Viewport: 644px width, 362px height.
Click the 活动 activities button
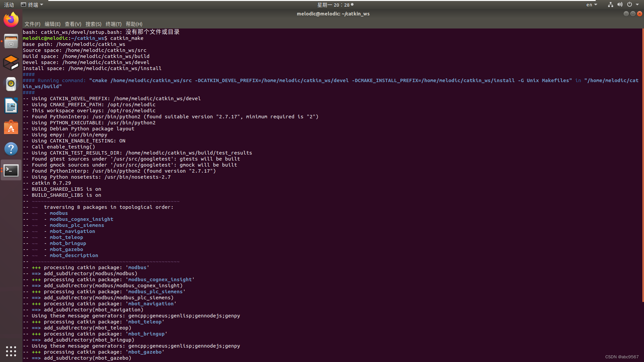pyautogui.click(x=9, y=5)
